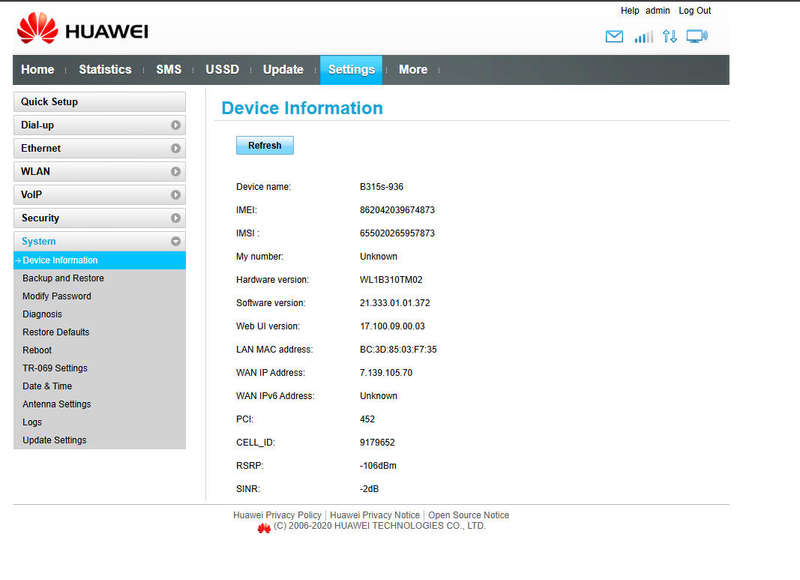
Task: Open Update Settings page
Action: [x=54, y=440]
